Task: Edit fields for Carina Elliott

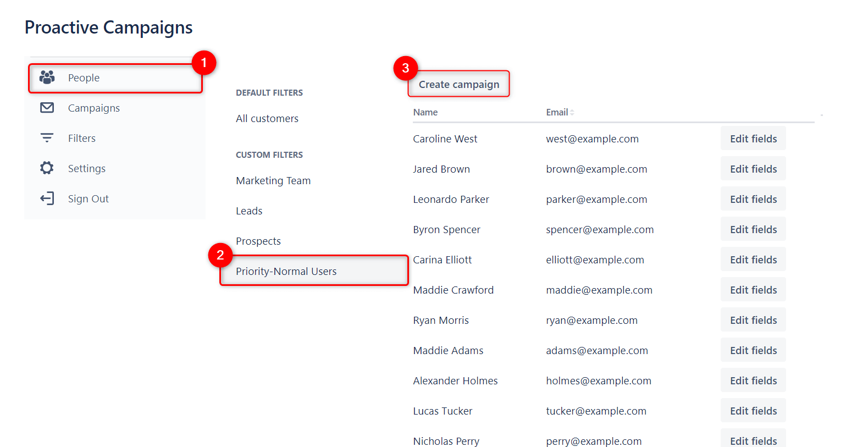Action: 753,260
